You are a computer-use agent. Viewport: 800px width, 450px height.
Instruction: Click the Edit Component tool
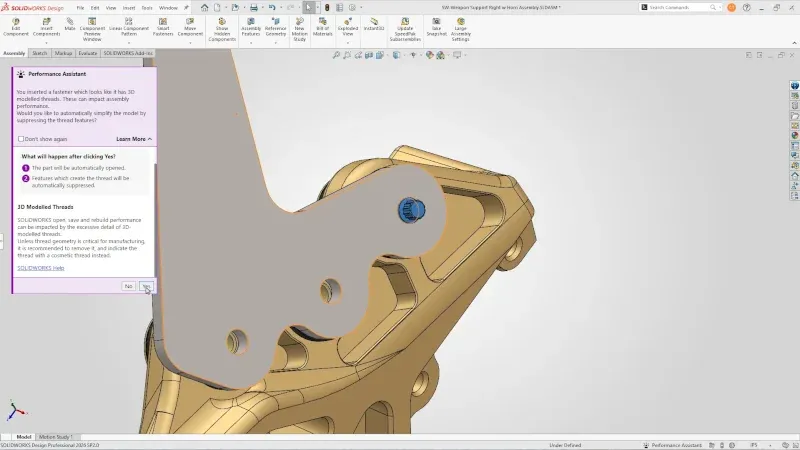16,27
